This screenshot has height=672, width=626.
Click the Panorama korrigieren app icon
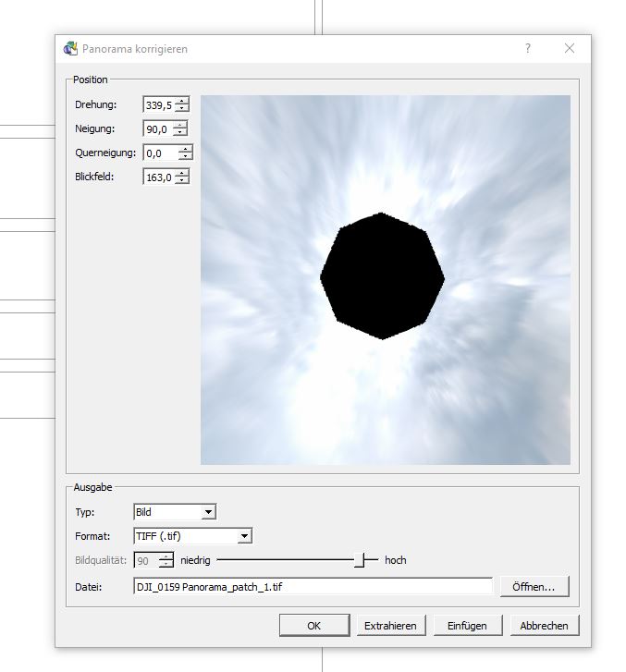[70, 49]
